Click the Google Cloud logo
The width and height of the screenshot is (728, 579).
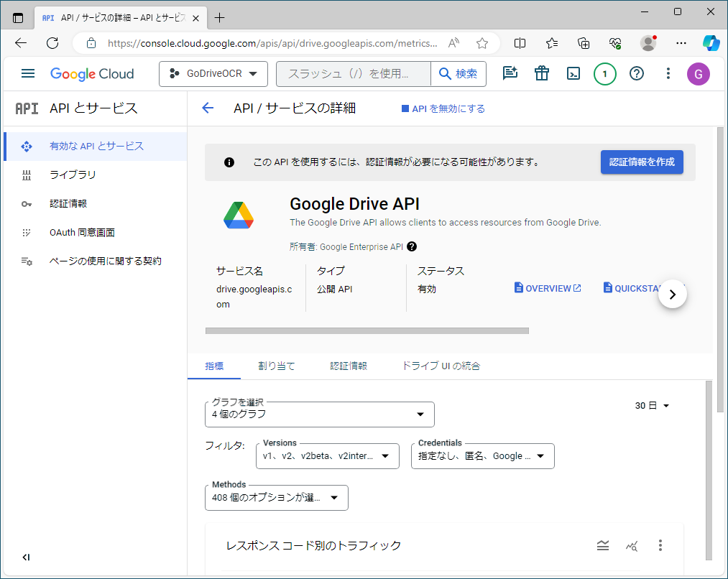[92, 74]
